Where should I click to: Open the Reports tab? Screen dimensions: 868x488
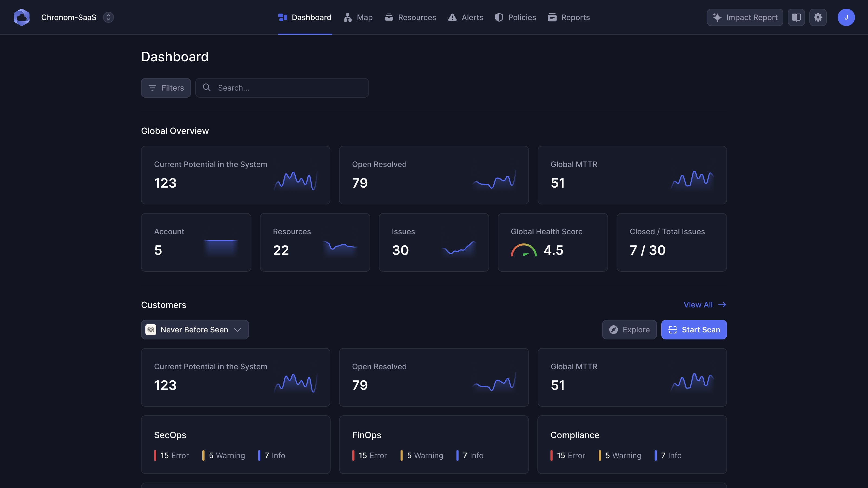569,17
